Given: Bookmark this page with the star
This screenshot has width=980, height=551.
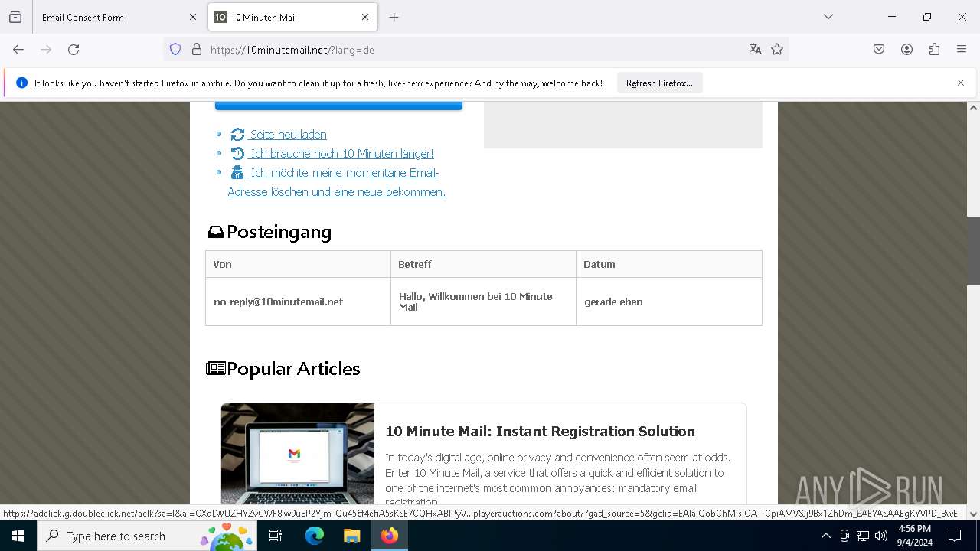Looking at the screenshot, I should pos(777,50).
